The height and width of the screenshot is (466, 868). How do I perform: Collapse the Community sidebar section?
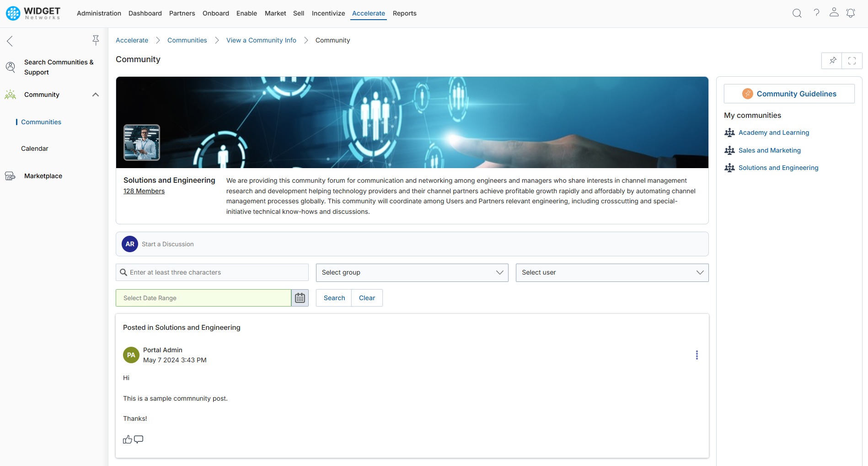96,95
